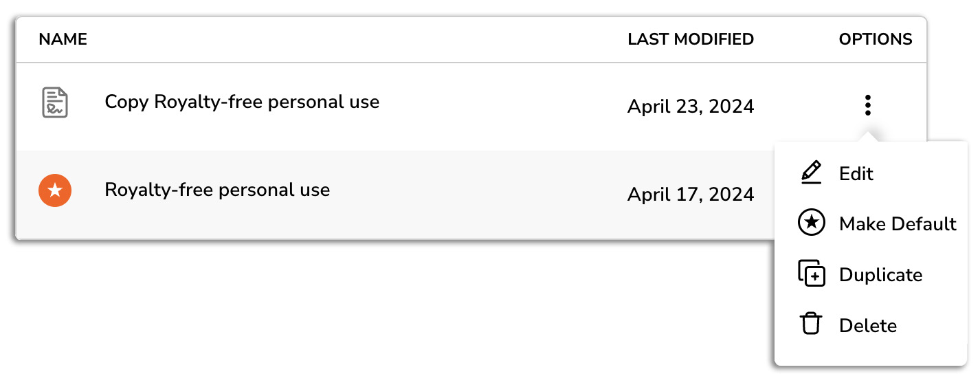The height and width of the screenshot is (385, 980).
Task: Click the license document icon
Action: tap(55, 102)
